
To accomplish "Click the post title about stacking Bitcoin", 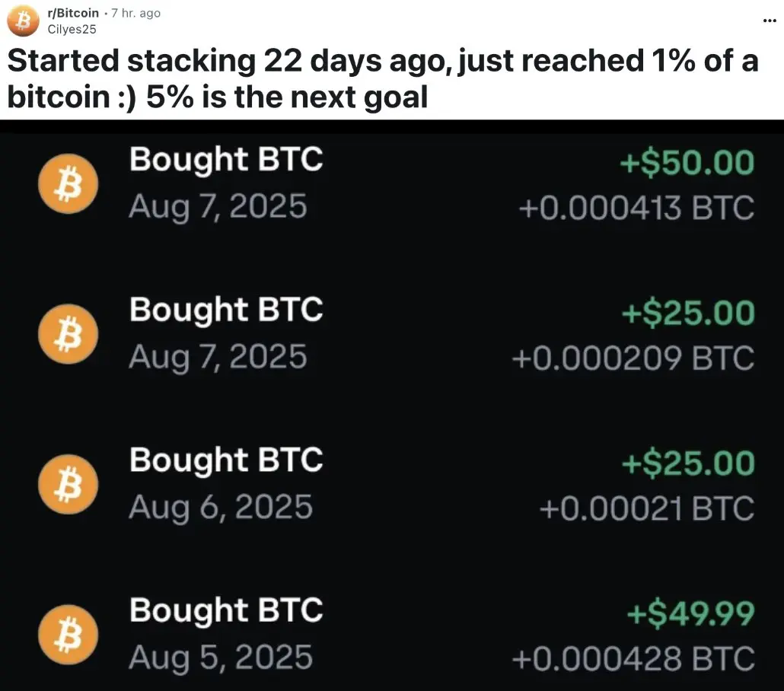I will [383, 78].
